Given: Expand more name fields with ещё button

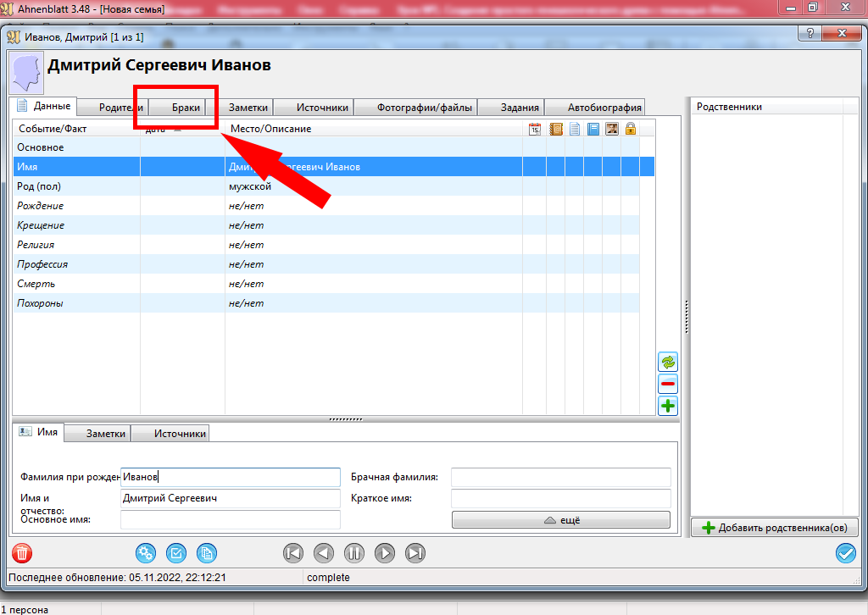Looking at the screenshot, I should [560, 519].
